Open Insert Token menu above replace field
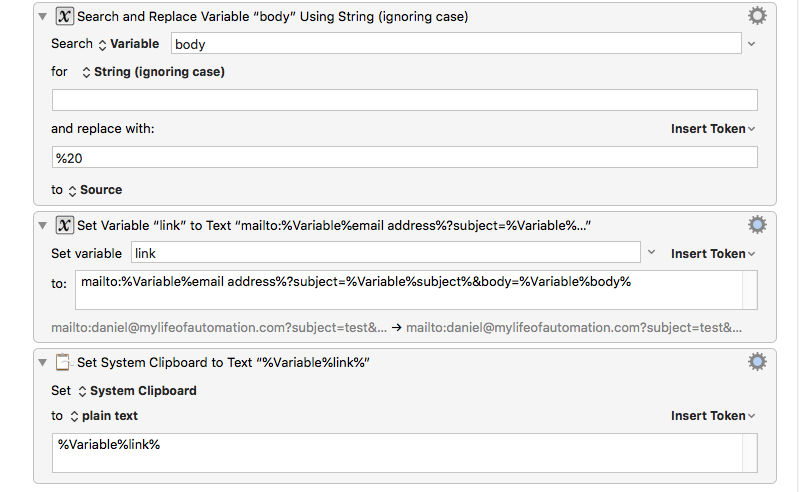Screen dimensions: 799x492 click(712, 129)
